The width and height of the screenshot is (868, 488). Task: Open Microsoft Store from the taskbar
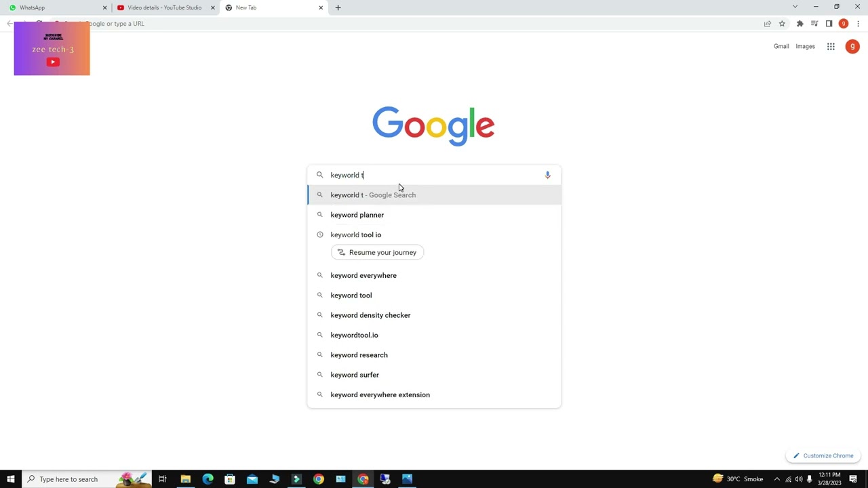[x=230, y=479]
